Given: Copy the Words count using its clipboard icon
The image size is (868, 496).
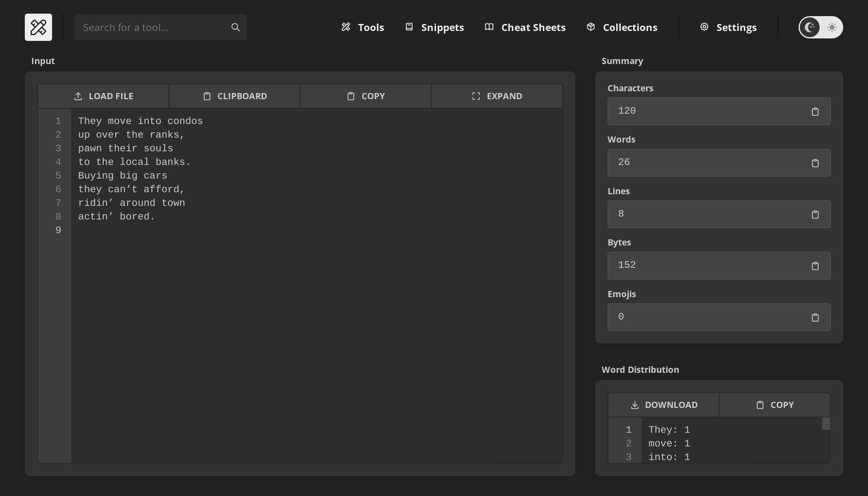Looking at the screenshot, I should [x=816, y=163].
